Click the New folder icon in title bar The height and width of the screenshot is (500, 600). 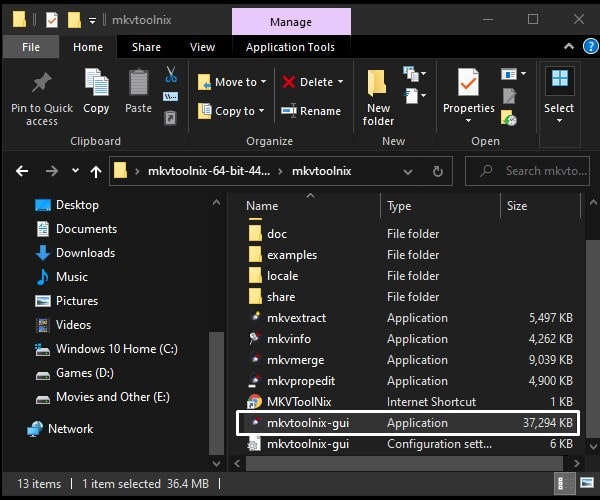[74, 20]
